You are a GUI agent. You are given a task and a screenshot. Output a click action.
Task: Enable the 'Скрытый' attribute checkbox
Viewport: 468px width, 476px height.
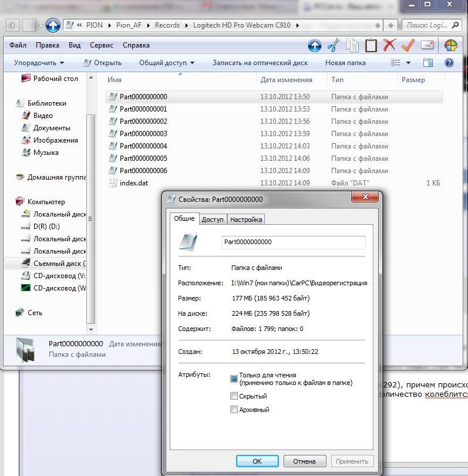coord(234,396)
